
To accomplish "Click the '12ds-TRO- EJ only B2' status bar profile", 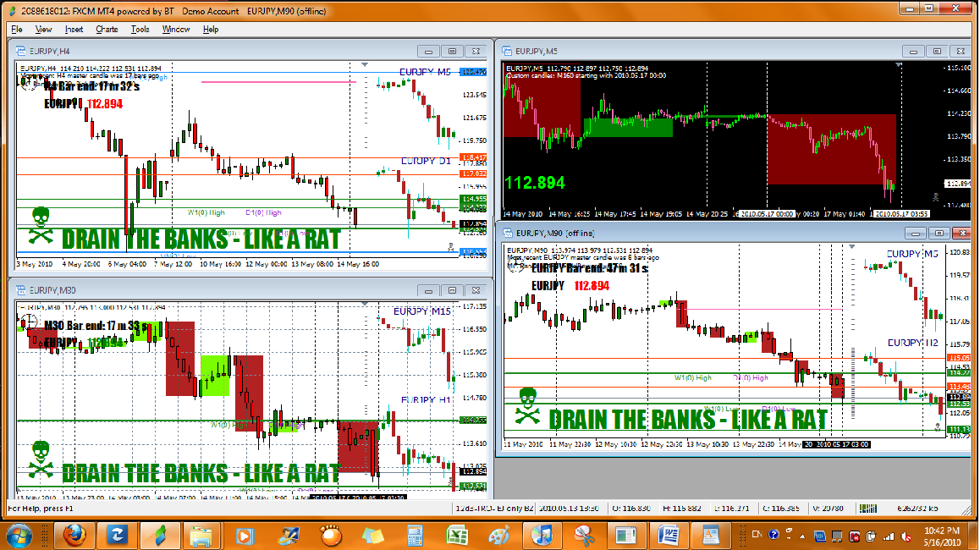I will pyautogui.click(x=494, y=509).
